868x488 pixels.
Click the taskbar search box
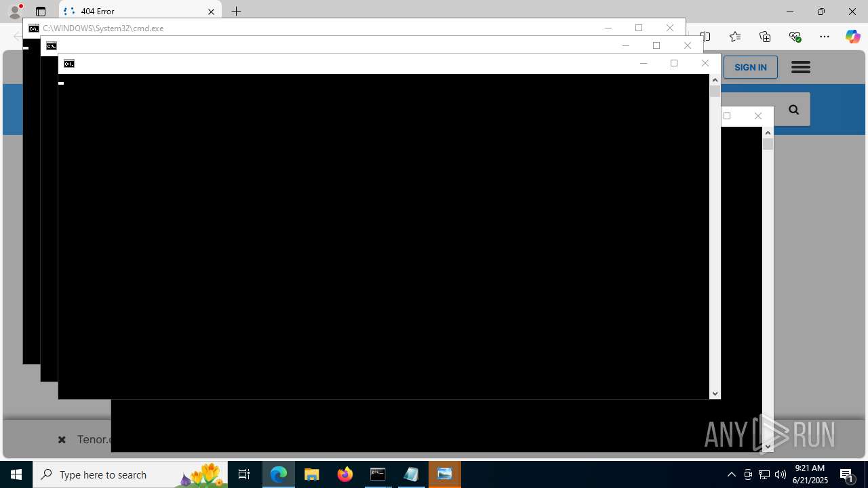130,474
